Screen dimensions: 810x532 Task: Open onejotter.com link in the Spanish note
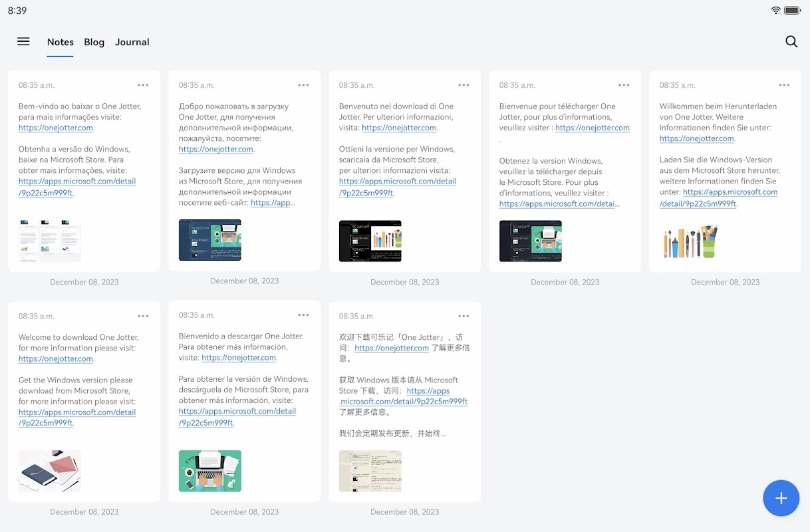[x=239, y=357]
